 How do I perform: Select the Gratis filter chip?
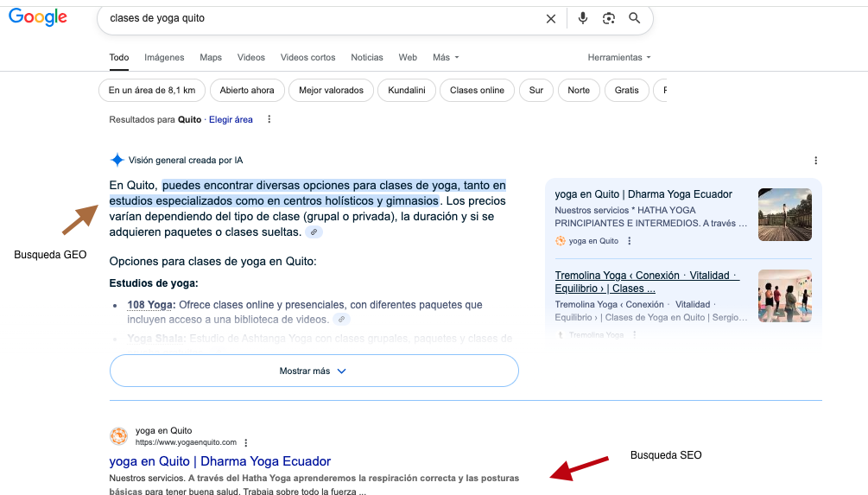[x=627, y=90]
